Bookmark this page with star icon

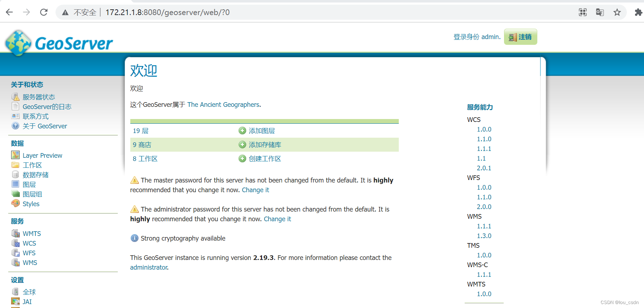[617, 12]
